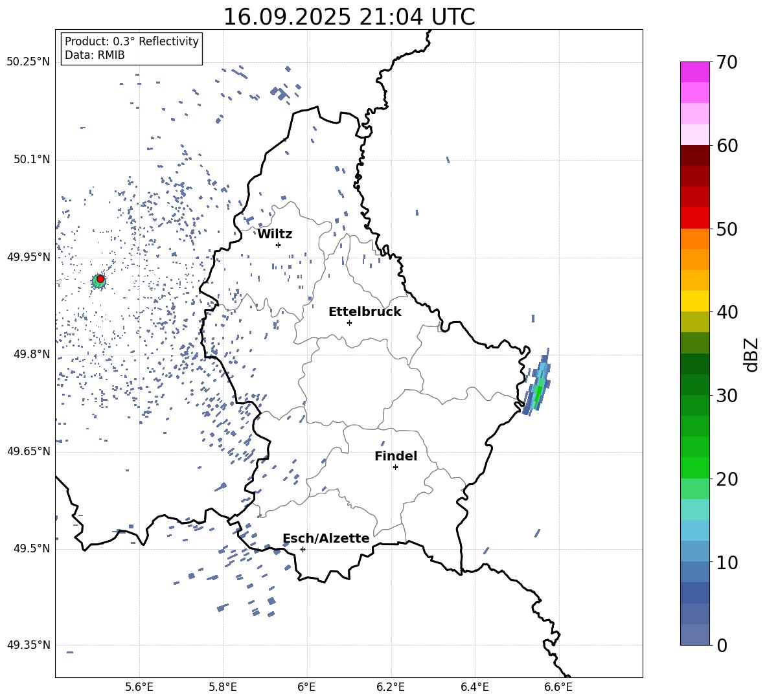
Task: Click the 5.6°E longitude label
Action: point(139,687)
